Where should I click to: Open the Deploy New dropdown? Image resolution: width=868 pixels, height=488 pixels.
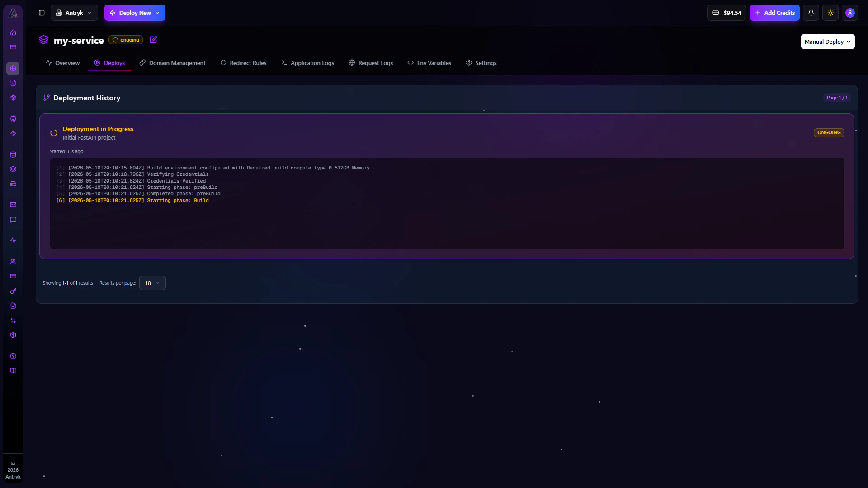135,13
